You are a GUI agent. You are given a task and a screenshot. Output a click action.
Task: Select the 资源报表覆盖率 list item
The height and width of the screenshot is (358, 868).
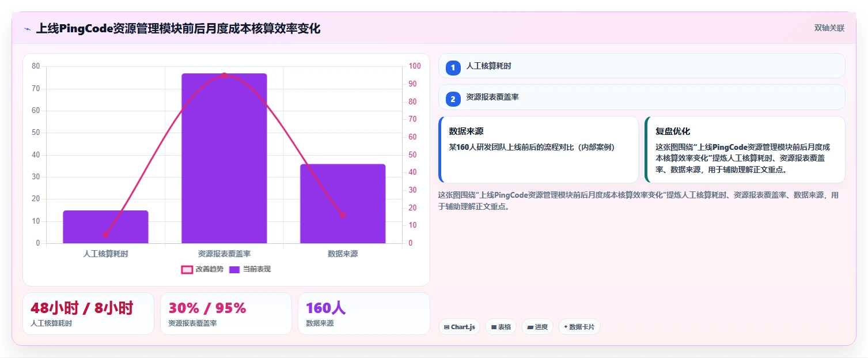(x=642, y=97)
